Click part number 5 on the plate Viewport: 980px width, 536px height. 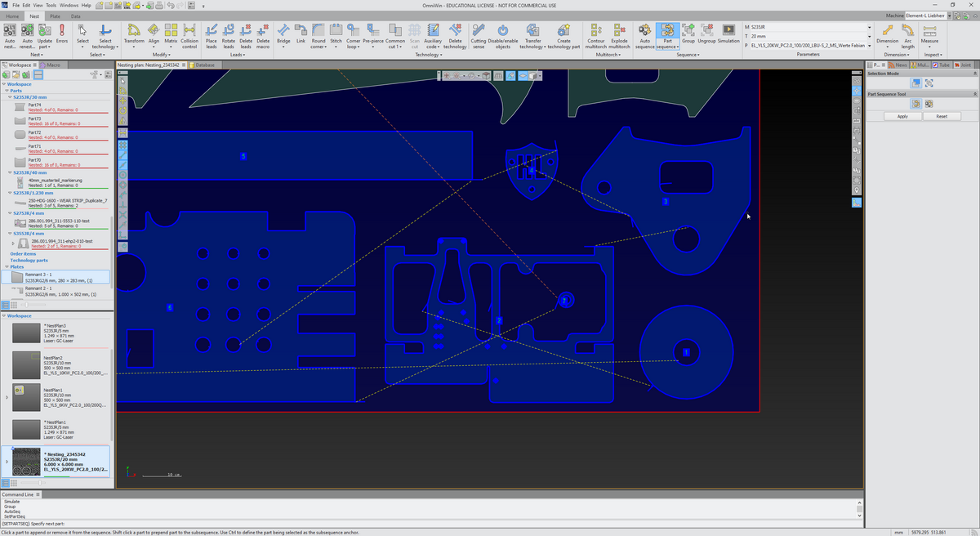[243, 155]
